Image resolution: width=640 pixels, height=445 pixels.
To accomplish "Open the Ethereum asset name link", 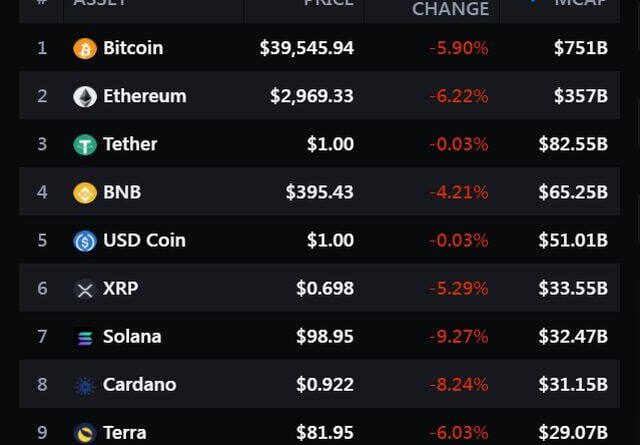I will (x=144, y=96).
